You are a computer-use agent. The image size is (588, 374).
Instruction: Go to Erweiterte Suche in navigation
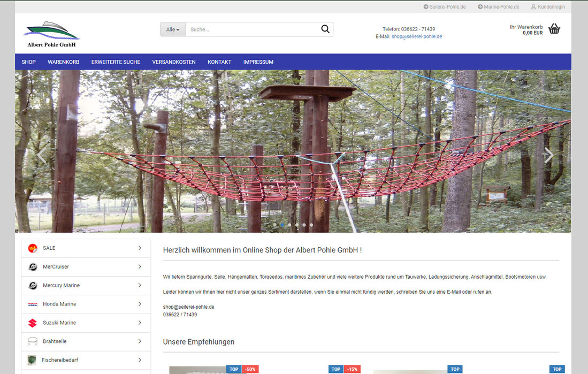pyautogui.click(x=116, y=62)
